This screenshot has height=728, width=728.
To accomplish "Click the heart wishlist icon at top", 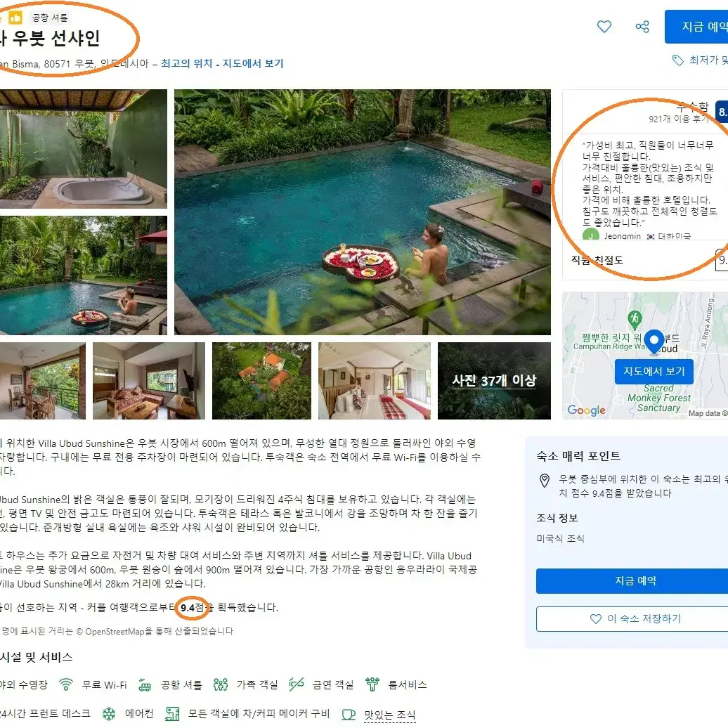I will 604,27.
